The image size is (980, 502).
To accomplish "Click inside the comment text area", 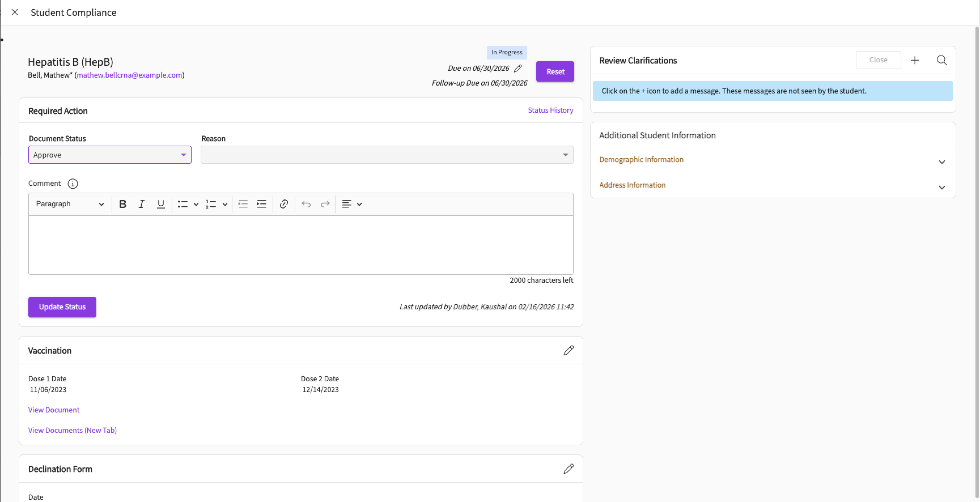I will click(300, 245).
